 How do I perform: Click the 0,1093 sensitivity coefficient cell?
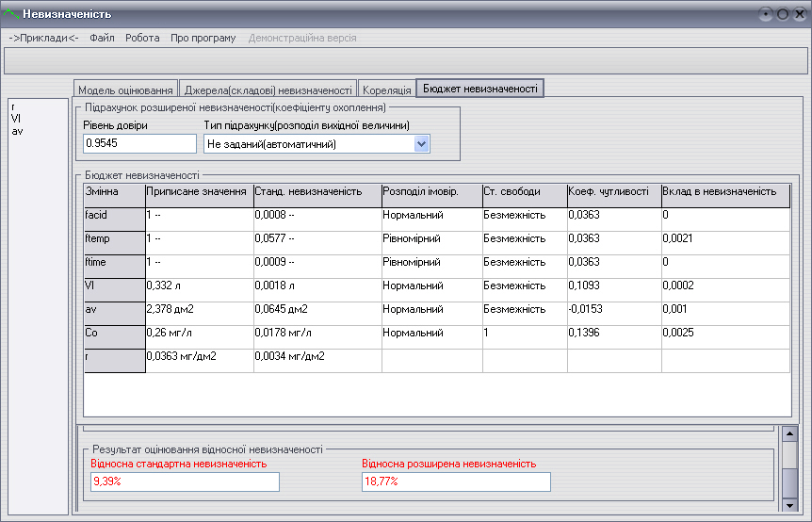(x=614, y=290)
